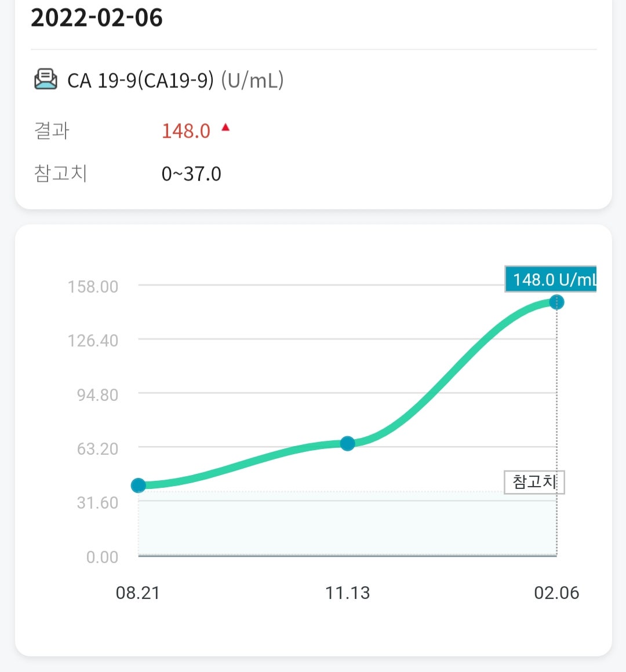
Task: Tap the shaded reference range area
Action: tap(347, 524)
